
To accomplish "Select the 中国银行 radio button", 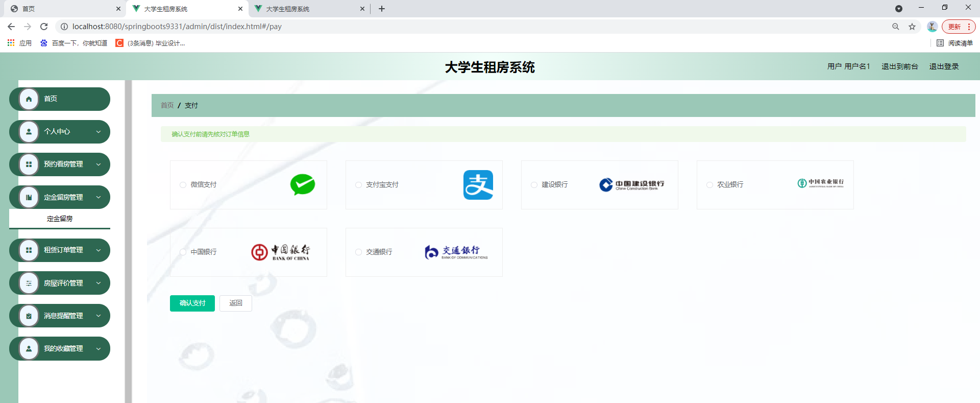I will click(x=183, y=252).
